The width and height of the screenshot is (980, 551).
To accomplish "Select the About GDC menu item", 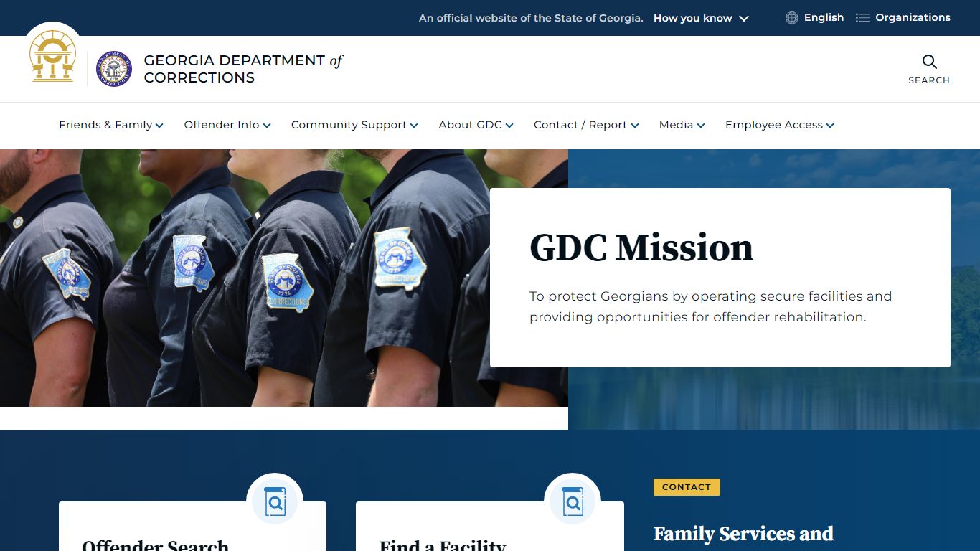I will pos(475,125).
